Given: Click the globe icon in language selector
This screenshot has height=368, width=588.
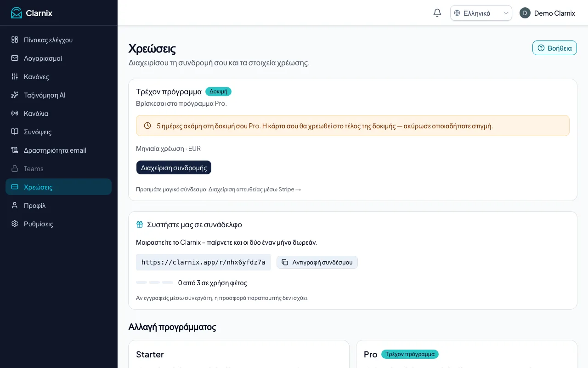Looking at the screenshot, I should click(457, 13).
